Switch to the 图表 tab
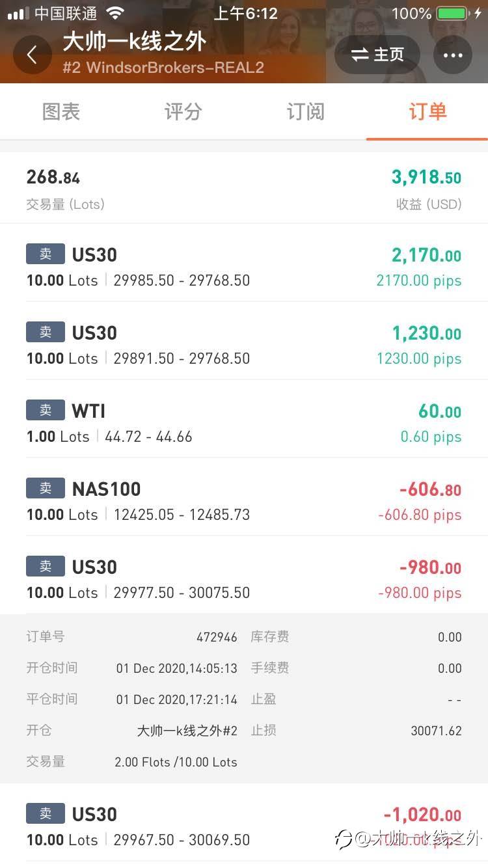 click(61, 112)
